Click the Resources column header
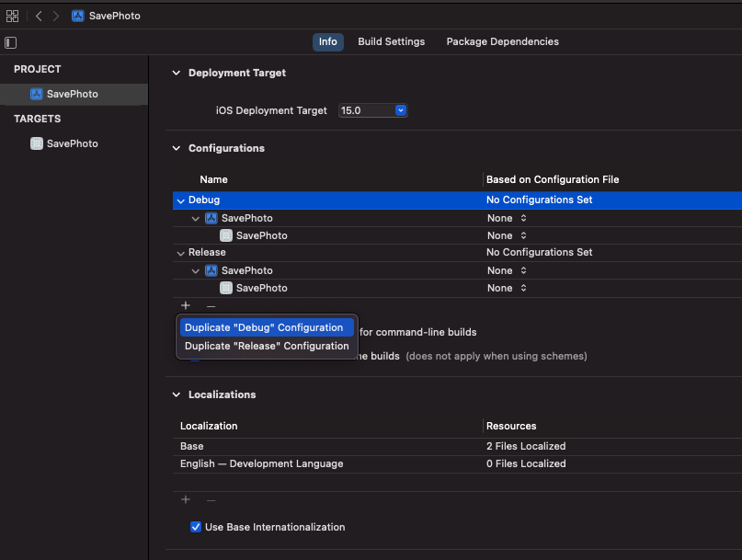This screenshot has height=560, width=742. click(511, 426)
